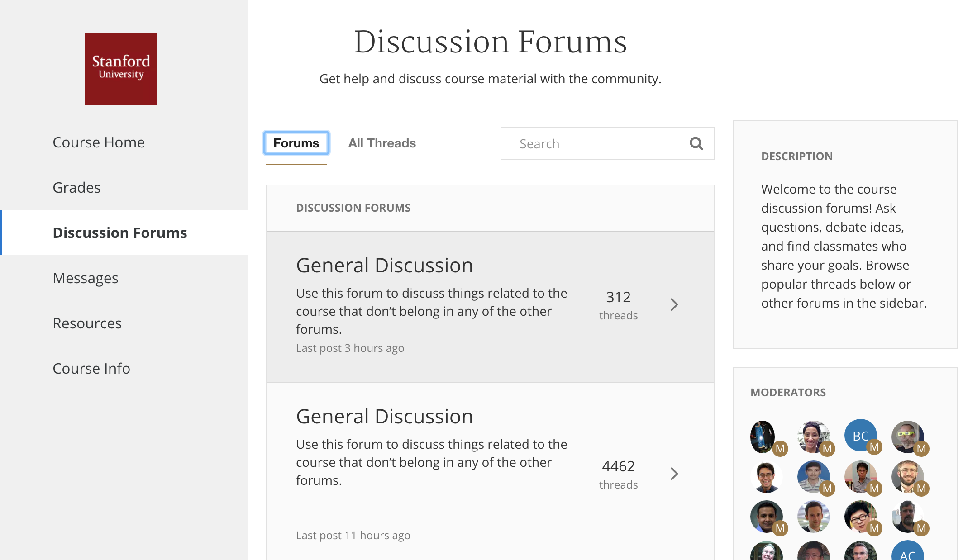Open the Course Info page
This screenshot has height=560, width=963.
91,369
